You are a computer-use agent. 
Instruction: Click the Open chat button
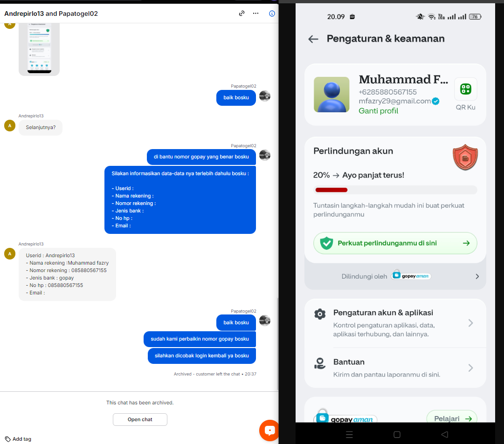click(x=140, y=419)
